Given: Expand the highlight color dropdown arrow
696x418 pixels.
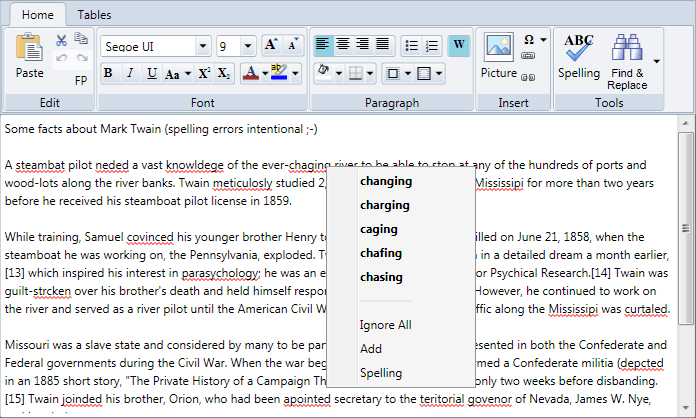Looking at the screenshot, I should (x=295, y=74).
